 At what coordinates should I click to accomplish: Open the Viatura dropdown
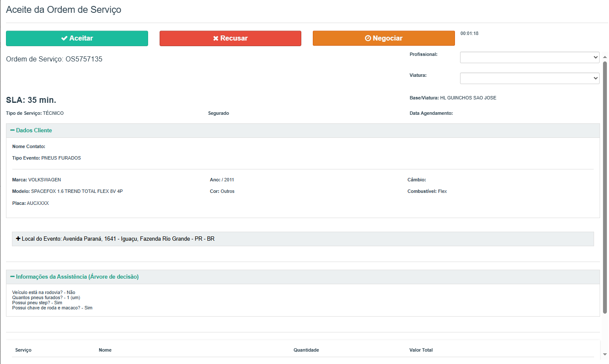529,79
